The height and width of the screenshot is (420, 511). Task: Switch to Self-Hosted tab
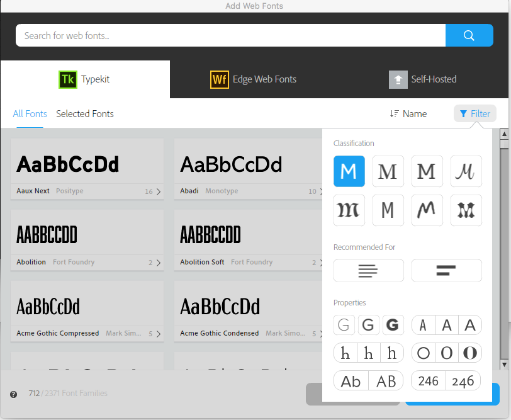(x=423, y=79)
